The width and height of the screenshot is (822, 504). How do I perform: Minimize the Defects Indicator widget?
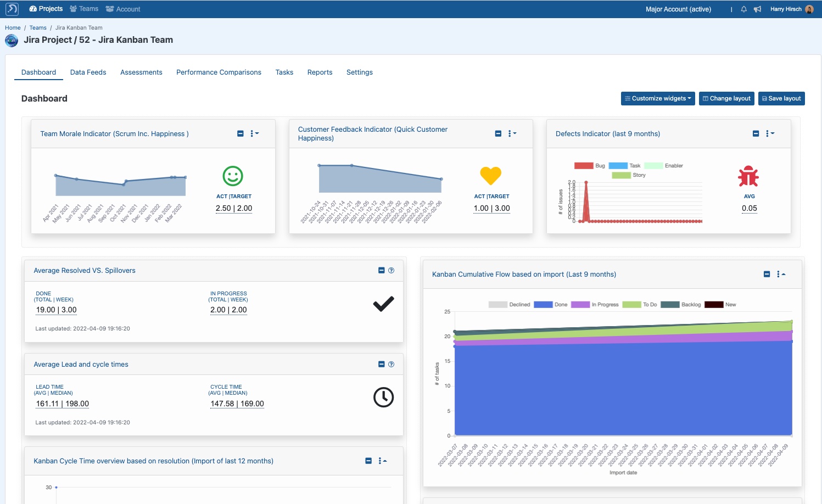click(x=756, y=133)
